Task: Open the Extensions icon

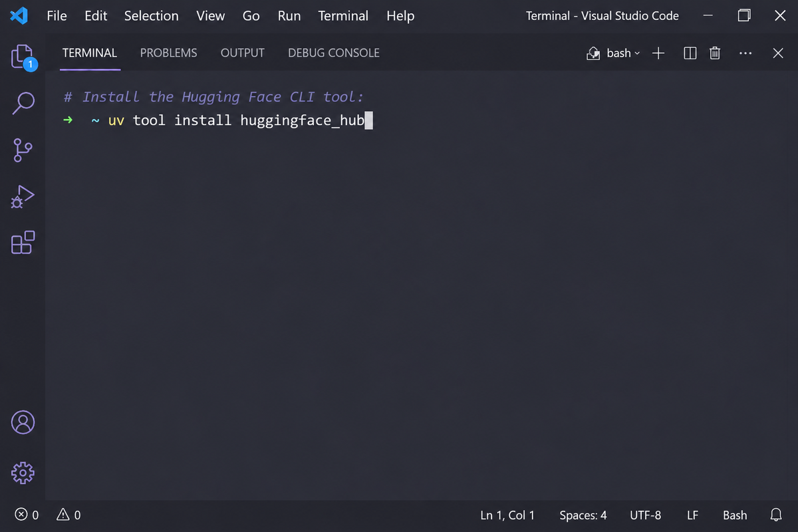Action: click(23, 243)
